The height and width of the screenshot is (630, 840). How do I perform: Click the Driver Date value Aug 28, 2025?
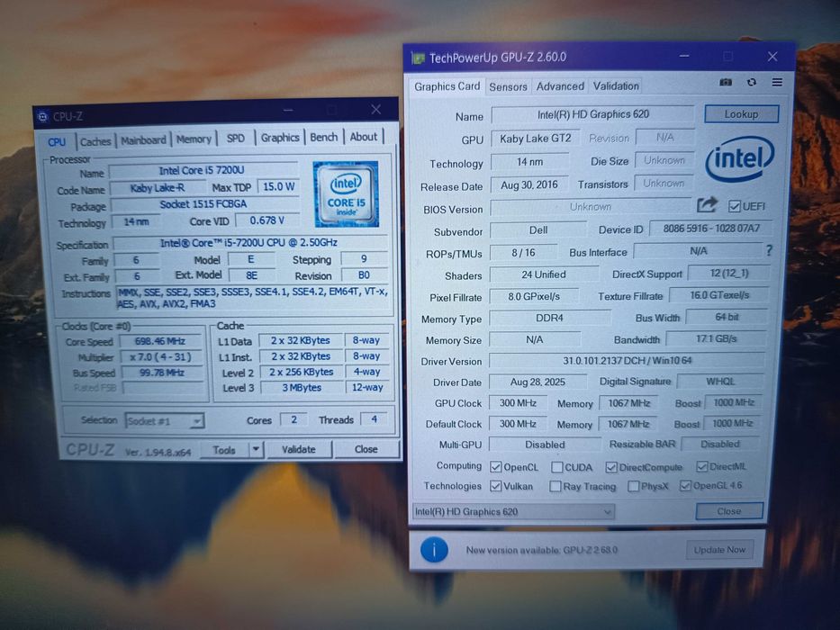coord(537,382)
